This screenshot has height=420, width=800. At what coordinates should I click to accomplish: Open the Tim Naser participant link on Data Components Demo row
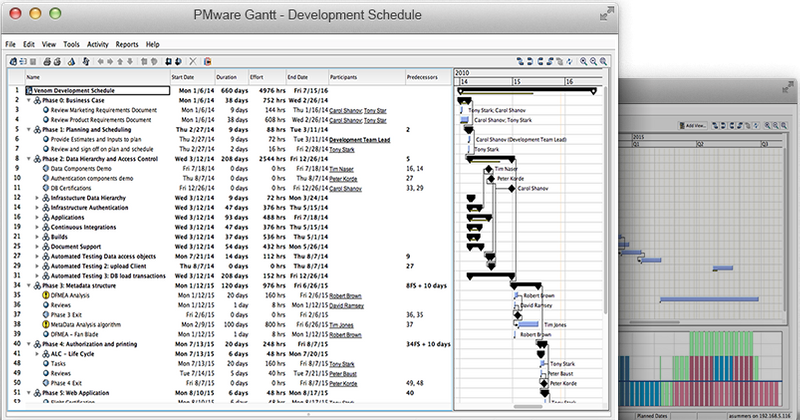341,169
